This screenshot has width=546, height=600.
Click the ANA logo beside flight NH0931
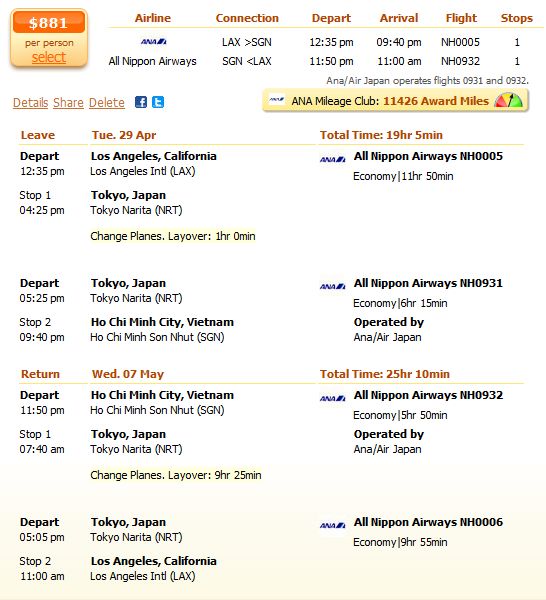(332, 286)
